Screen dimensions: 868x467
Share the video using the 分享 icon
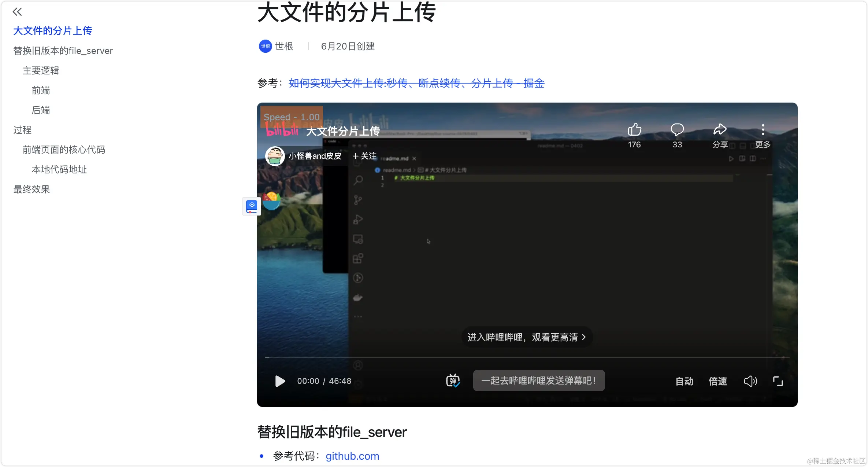(x=720, y=130)
